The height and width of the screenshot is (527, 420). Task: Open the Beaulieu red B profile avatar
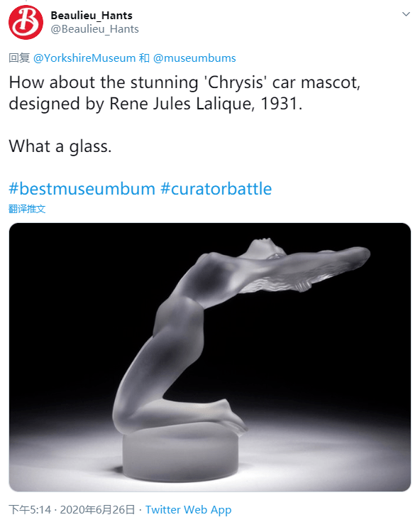pyautogui.click(x=26, y=22)
